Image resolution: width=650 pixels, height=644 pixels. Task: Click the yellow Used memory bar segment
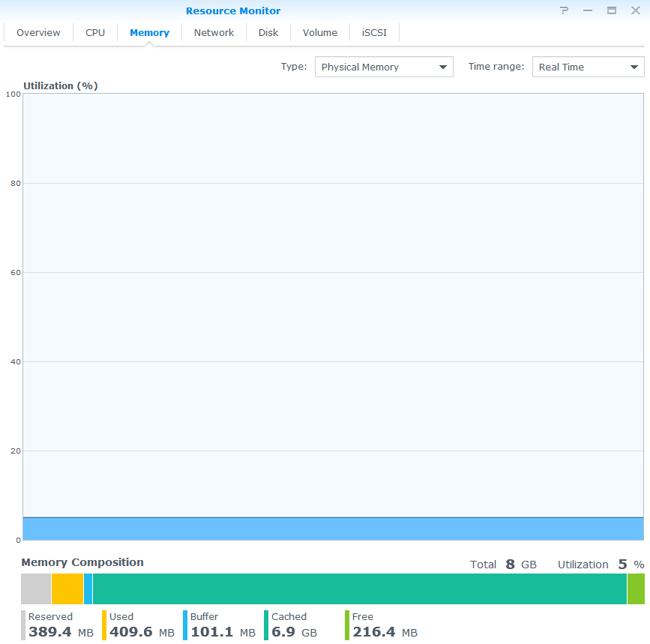pos(67,589)
